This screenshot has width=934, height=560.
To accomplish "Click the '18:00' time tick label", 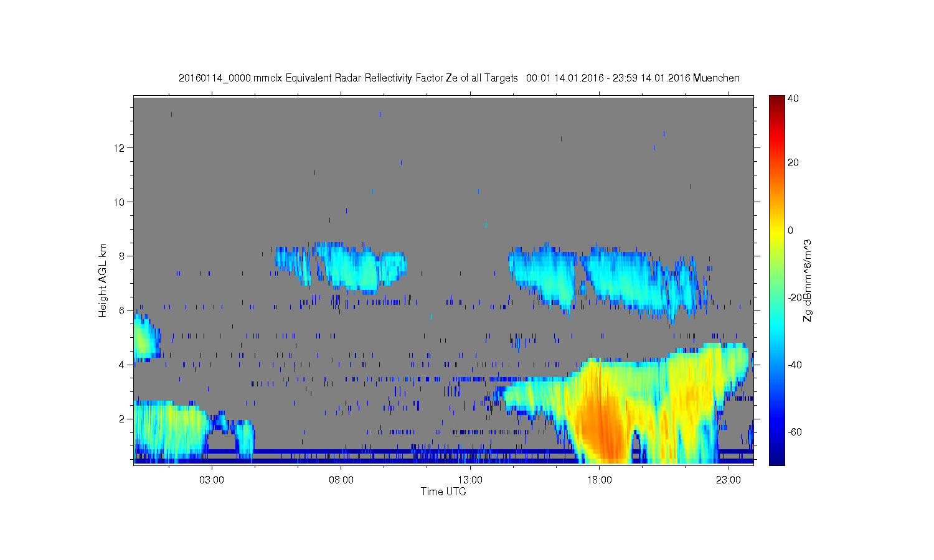I will [x=599, y=480].
